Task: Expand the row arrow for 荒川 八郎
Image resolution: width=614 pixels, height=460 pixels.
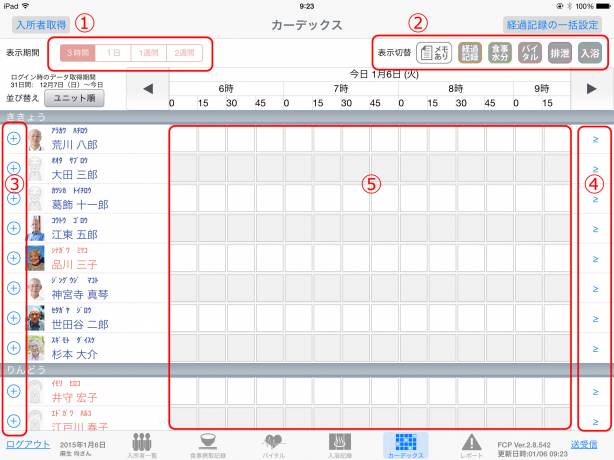Action: coord(594,140)
